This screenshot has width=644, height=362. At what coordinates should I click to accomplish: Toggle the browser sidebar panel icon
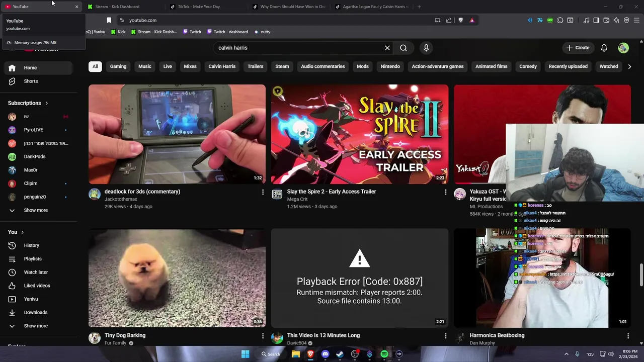(596, 20)
